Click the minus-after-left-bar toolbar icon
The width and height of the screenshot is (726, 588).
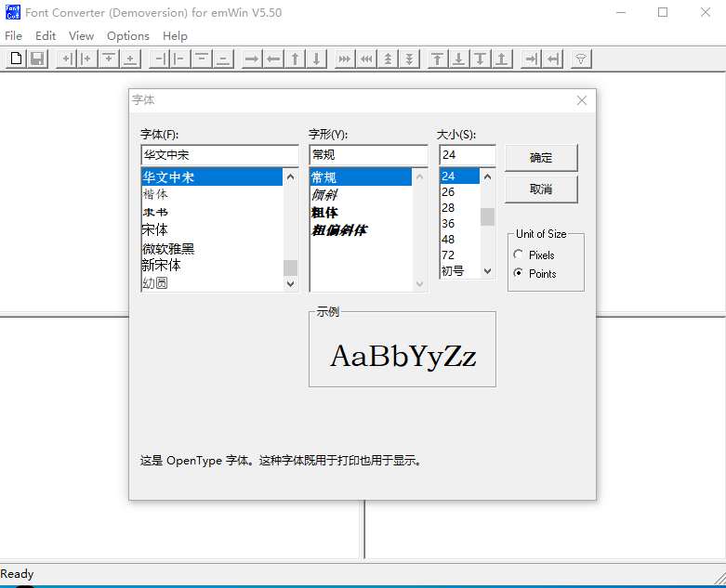180,59
